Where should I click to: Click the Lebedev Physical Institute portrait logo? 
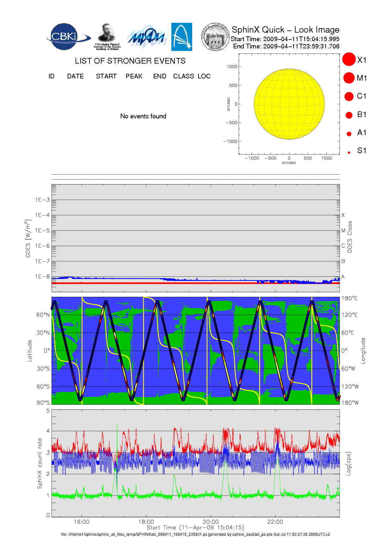[107, 36]
